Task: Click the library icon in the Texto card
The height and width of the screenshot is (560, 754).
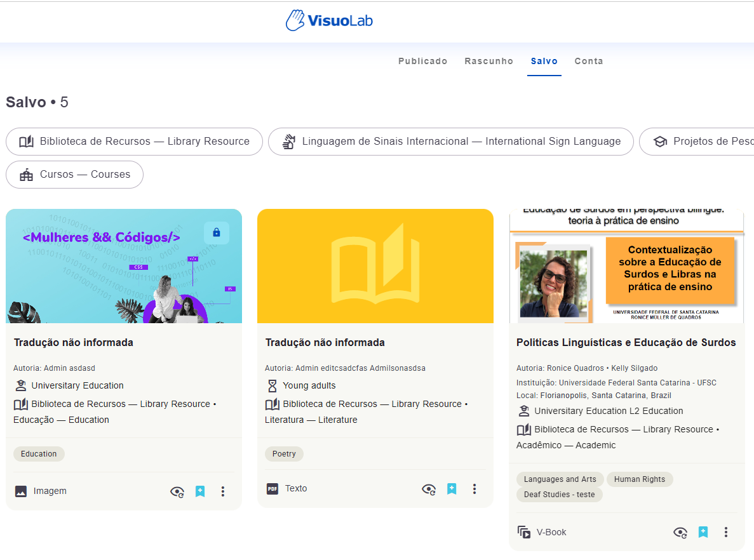Action: [272, 404]
